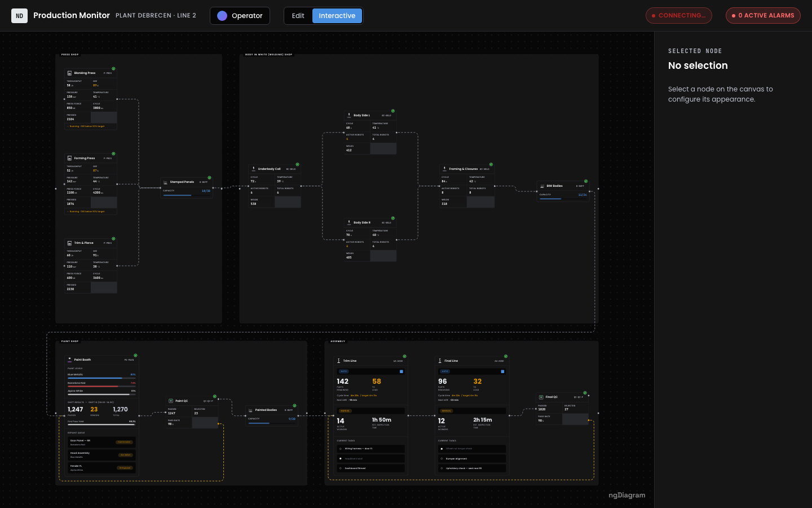This screenshot has height=508, width=812.
Task: Click the Body Side L robot icon
Action: point(349,115)
